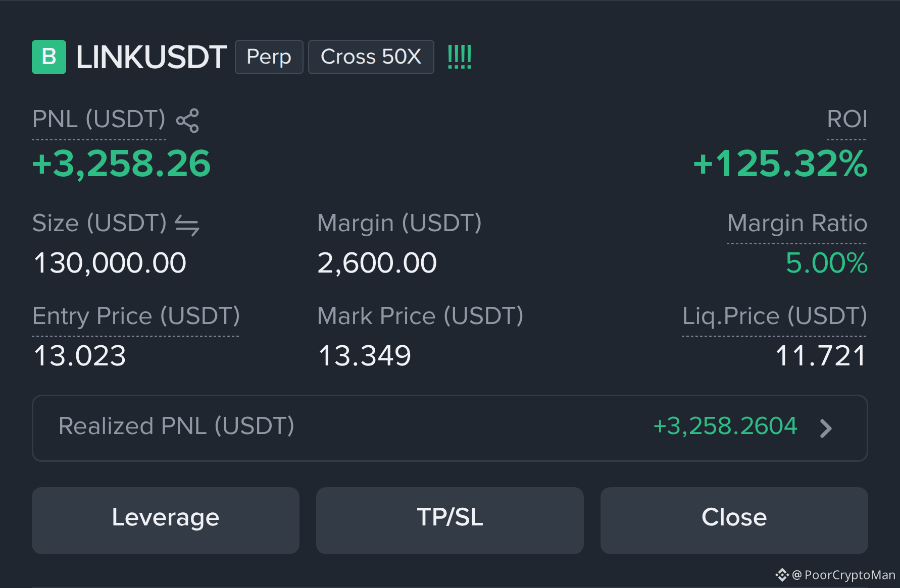
Task: Tap the PNL (USDT) label
Action: point(99,120)
